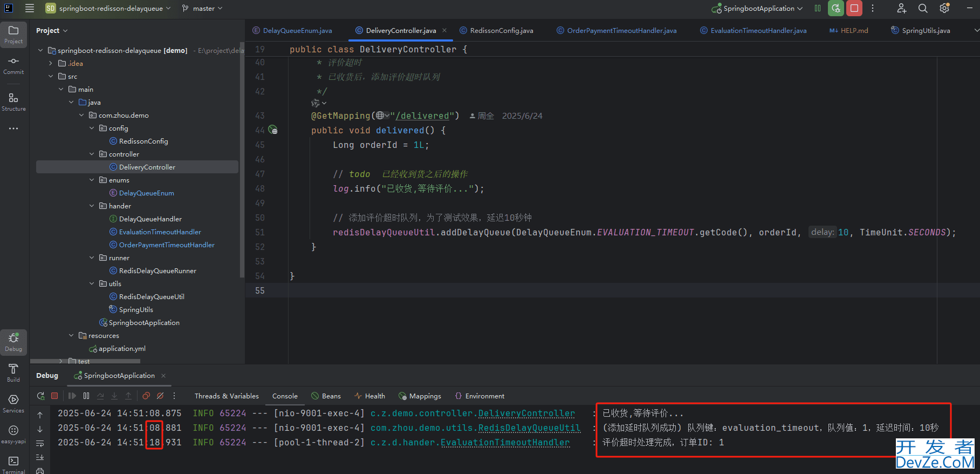Switch to DelayQueueEnum.java tab

pos(292,30)
